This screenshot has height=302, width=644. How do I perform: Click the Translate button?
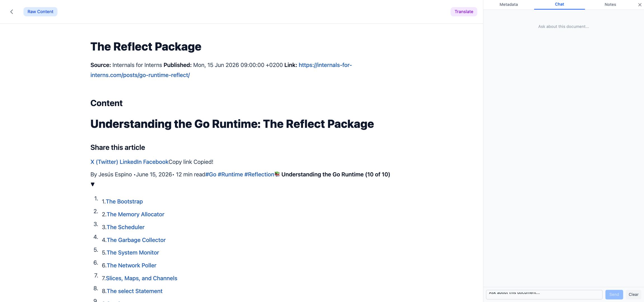coord(464,12)
